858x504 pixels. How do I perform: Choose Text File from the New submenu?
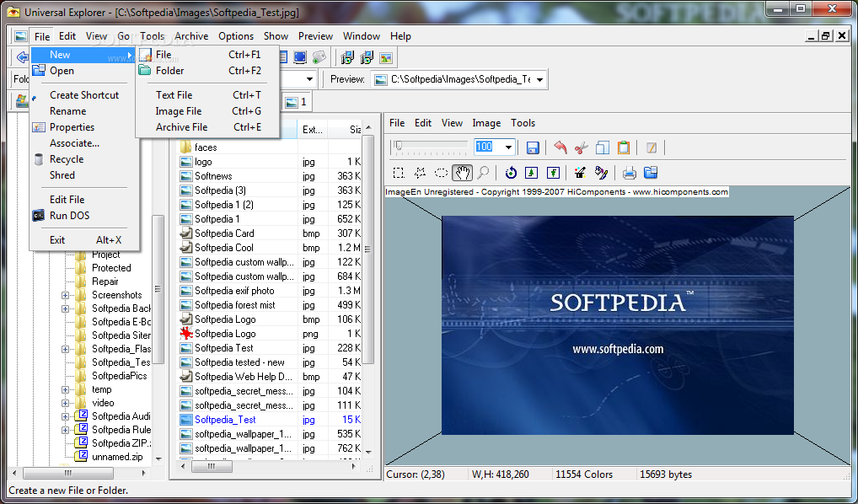tap(207, 95)
